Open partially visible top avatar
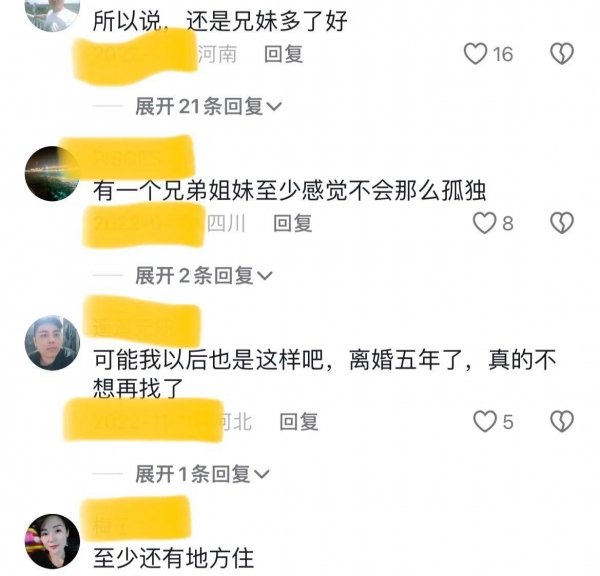 52,15
